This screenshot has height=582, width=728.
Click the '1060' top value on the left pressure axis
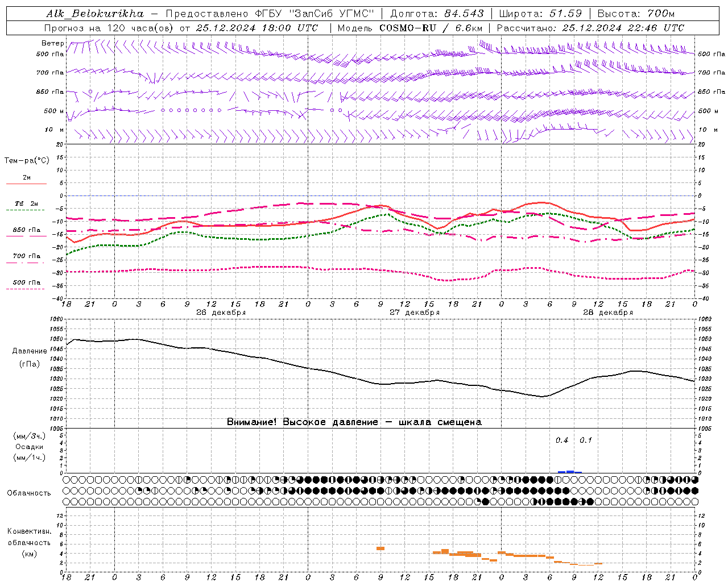click(x=57, y=319)
